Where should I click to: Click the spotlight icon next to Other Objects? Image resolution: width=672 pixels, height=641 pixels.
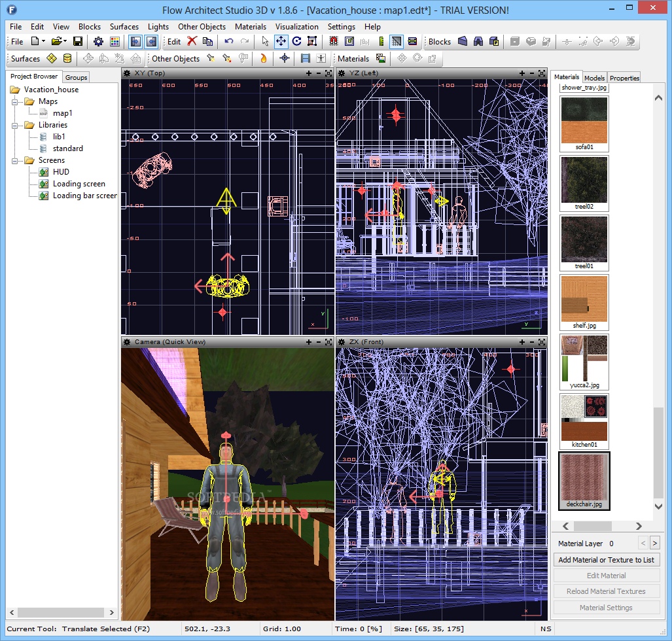[x=211, y=58]
